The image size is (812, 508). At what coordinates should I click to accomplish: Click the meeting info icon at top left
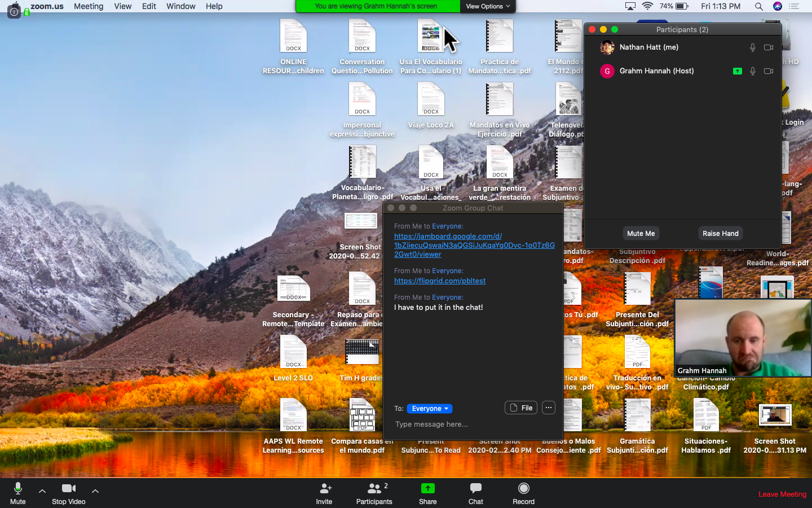[x=14, y=11]
